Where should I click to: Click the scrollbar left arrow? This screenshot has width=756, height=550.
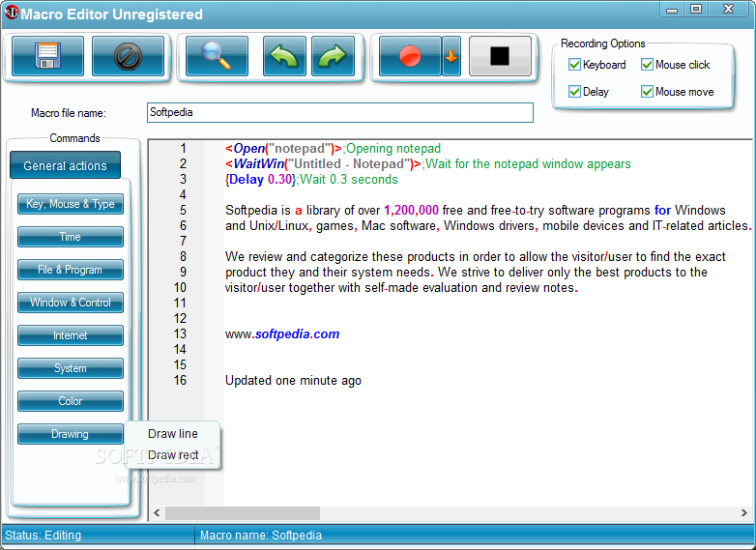[157, 513]
